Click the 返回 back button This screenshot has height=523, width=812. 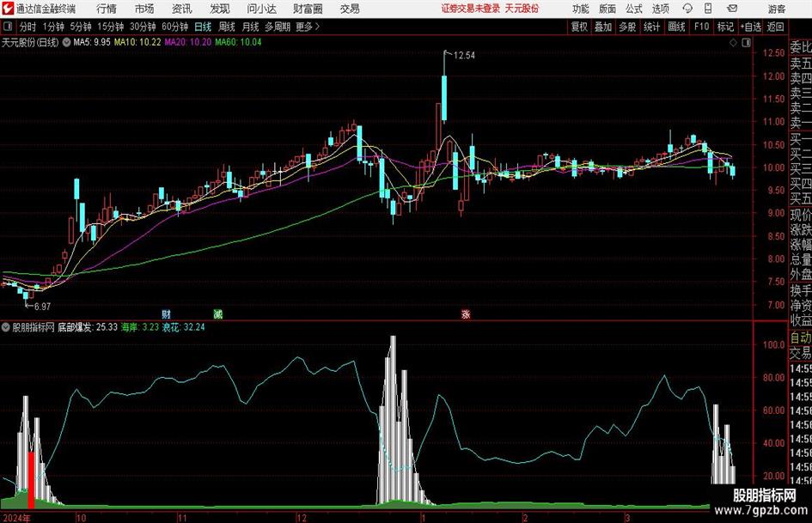[775, 27]
